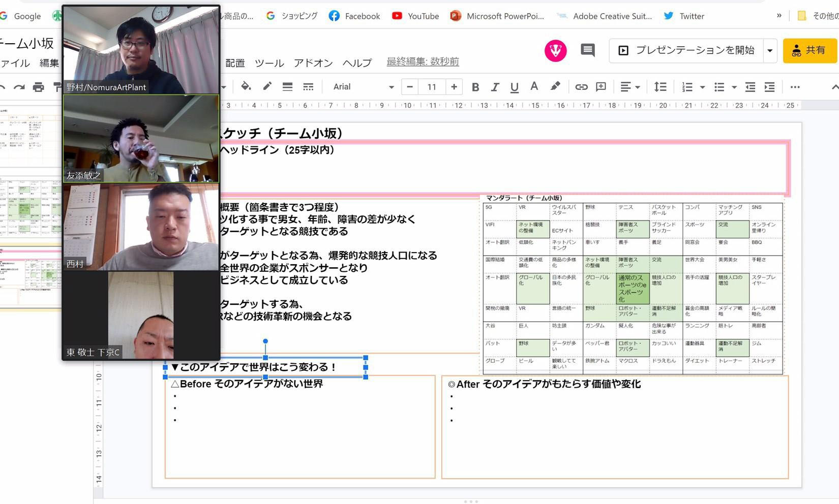Screen dimensions: 839x504
Task: Open the YouTube bookmark
Action: 415,16
